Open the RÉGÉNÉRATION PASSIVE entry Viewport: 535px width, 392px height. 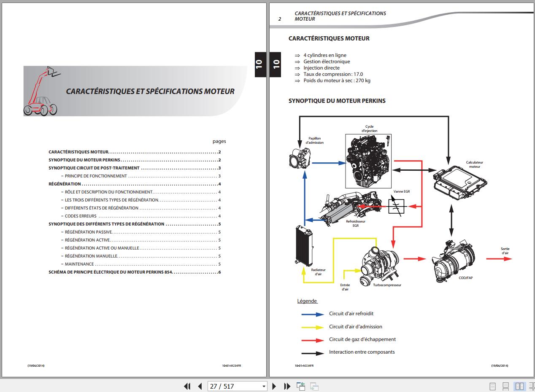click(141, 232)
